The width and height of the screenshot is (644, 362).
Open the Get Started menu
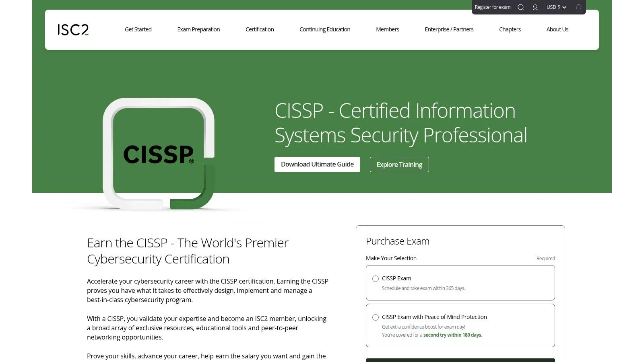click(x=138, y=29)
